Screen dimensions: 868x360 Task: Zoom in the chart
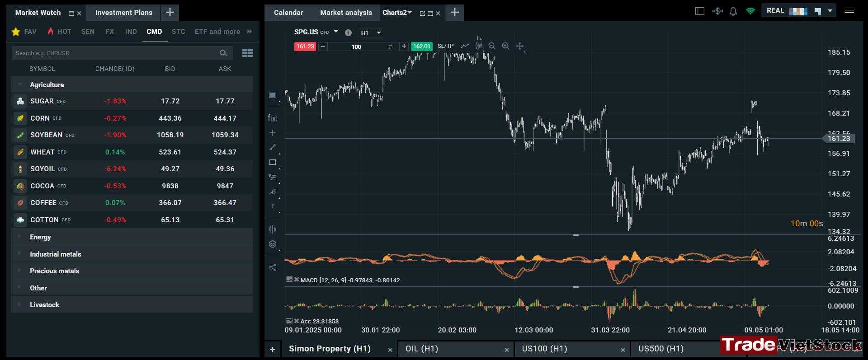click(506, 46)
